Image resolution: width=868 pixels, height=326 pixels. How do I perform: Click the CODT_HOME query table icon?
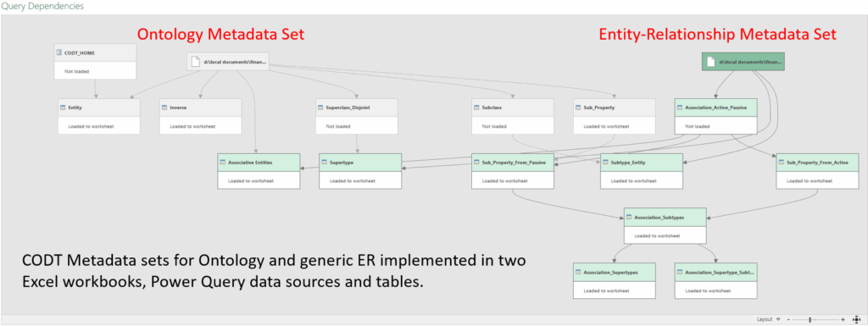[x=59, y=52]
